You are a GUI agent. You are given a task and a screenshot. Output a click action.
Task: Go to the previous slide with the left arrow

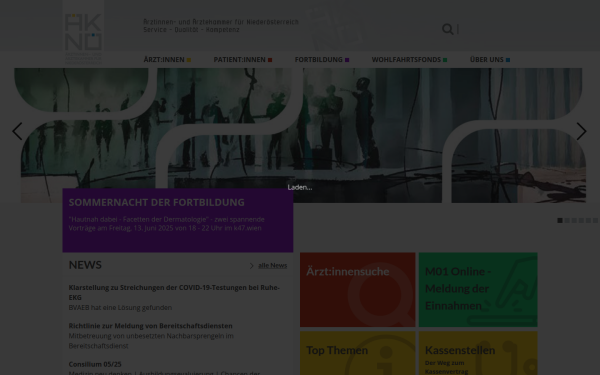[17, 131]
